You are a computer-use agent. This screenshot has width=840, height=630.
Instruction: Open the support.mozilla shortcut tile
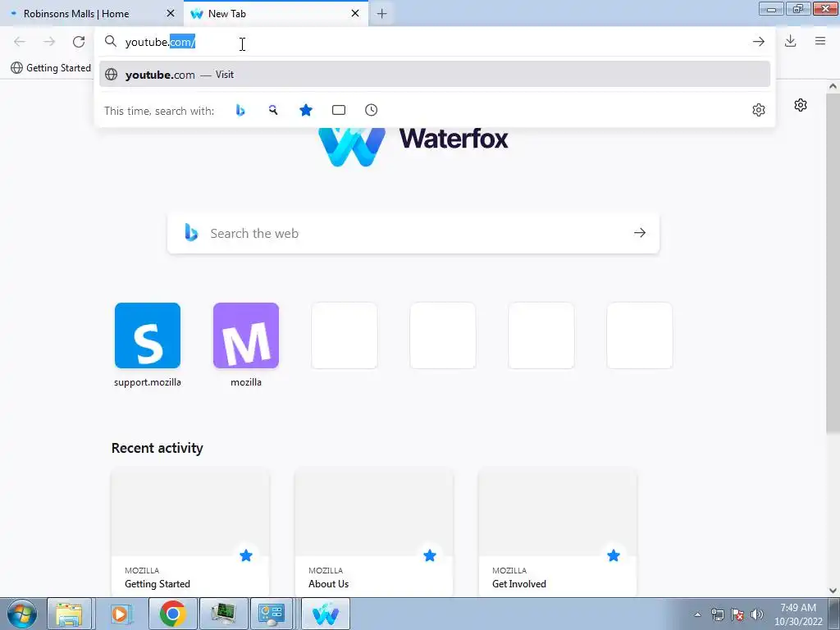(148, 336)
